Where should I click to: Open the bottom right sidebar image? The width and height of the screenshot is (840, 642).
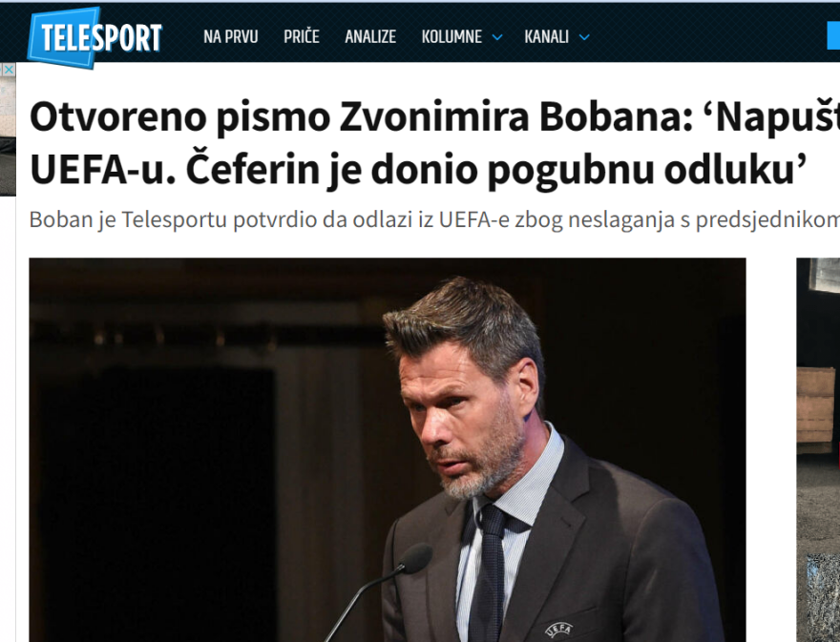(x=824, y=598)
